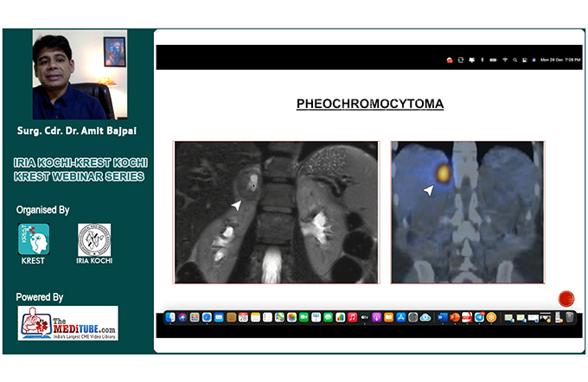The height and width of the screenshot is (382, 588).
Task: Open the Maps app in dock
Action: [x=279, y=317]
